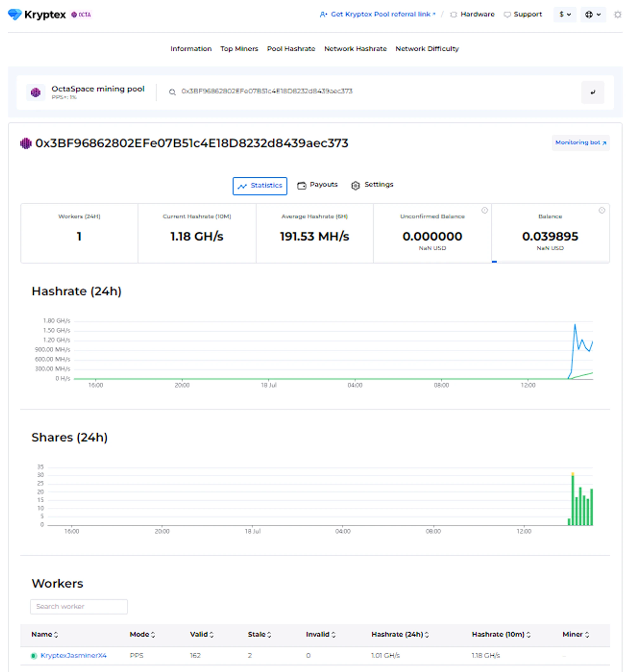Screen dimensions: 634x672
Task: Select the Statistics tab
Action: [260, 186]
